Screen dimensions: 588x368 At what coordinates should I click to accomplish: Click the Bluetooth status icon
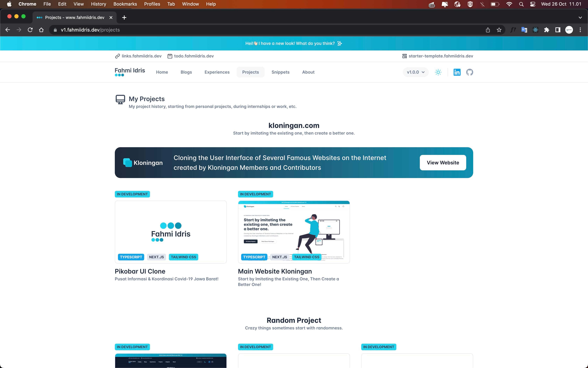pyautogui.click(x=482, y=4)
